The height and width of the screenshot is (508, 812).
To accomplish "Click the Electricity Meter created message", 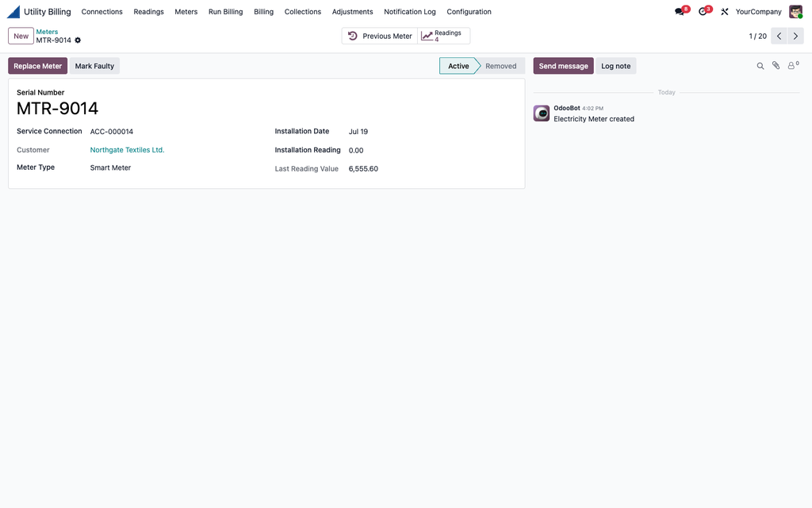I will [594, 119].
